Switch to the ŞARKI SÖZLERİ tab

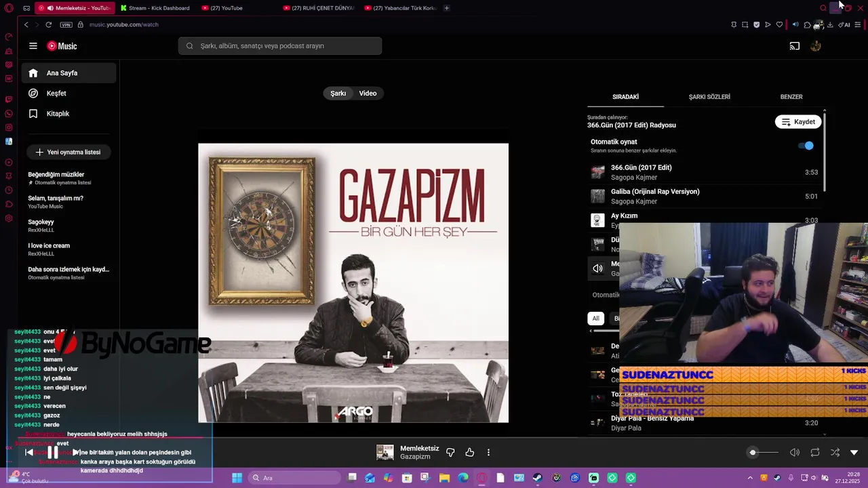pyautogui.click(x=709, y=97)
